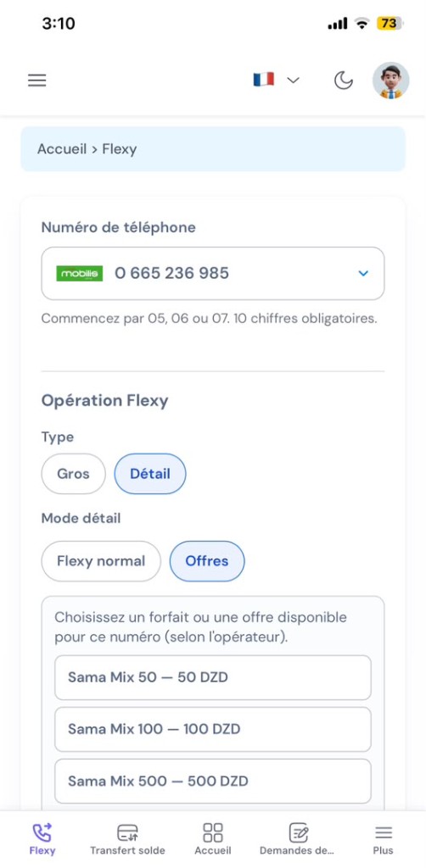Select the Détail type option

click(150, 474)
